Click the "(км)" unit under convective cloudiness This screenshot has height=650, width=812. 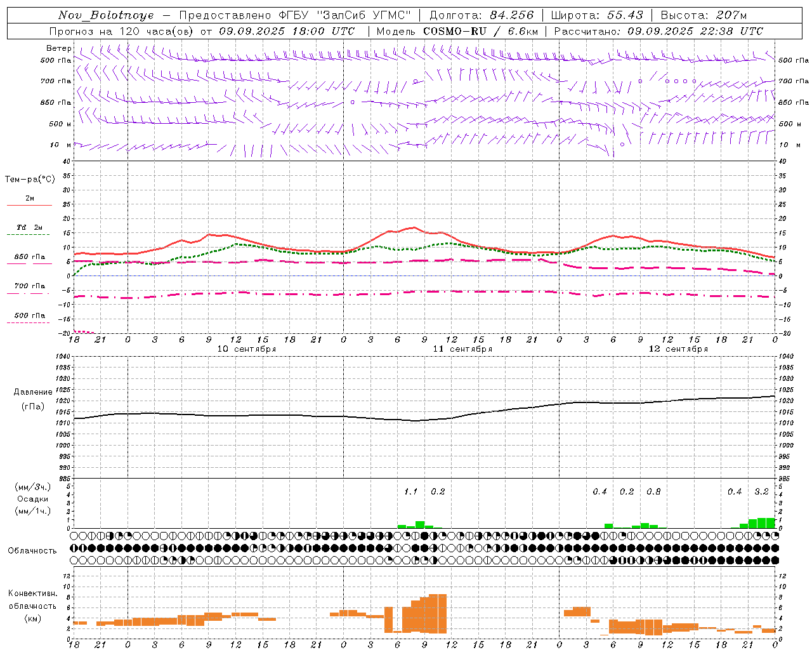point(32,618)
